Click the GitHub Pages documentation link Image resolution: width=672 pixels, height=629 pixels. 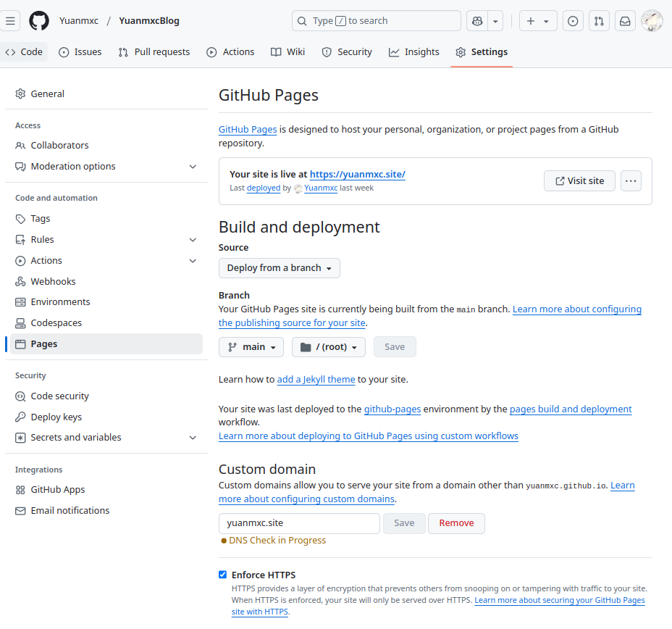tap(248, 130)
